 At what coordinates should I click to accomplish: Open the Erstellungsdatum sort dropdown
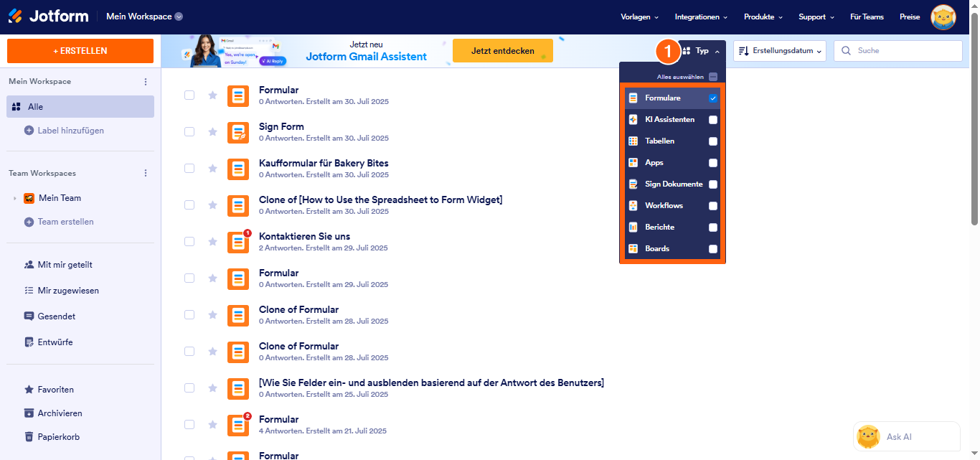coord(780,51)
